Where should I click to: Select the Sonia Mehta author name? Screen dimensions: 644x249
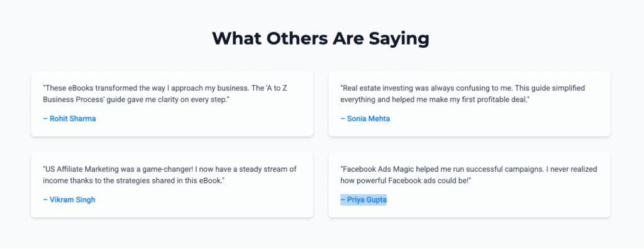pos(365,119)
